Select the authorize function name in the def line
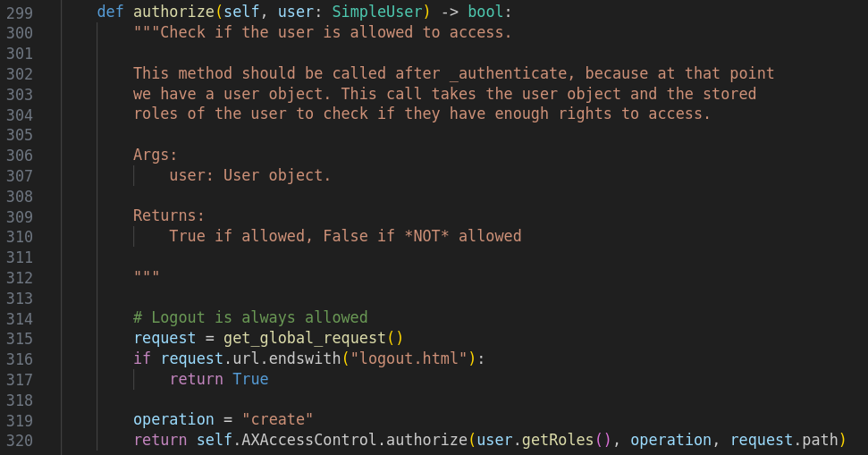Image resolution: width=868 pixels, height=455 pixels. tap(173, 12)
